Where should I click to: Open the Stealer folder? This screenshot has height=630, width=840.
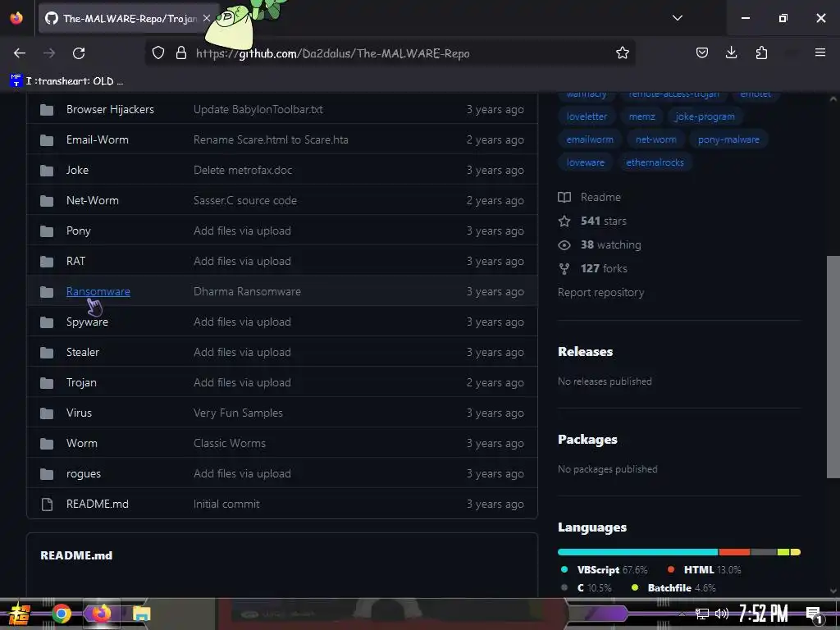point(83,353)
